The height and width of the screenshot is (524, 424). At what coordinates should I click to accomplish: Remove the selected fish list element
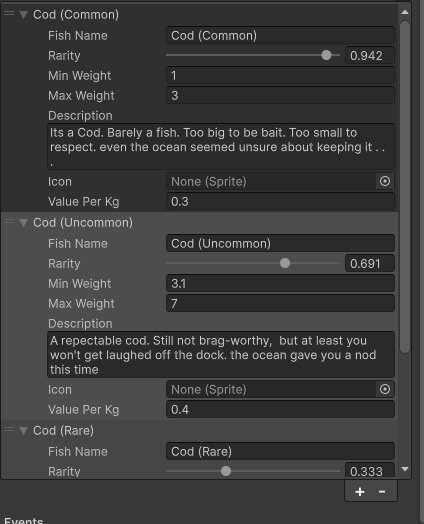(x=382, y=492)
